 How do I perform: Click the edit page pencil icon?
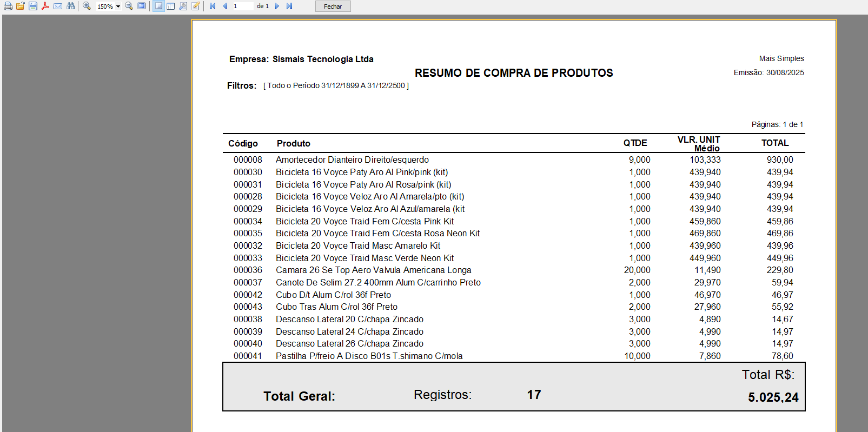pyautogui.click(x=195, y=6)
